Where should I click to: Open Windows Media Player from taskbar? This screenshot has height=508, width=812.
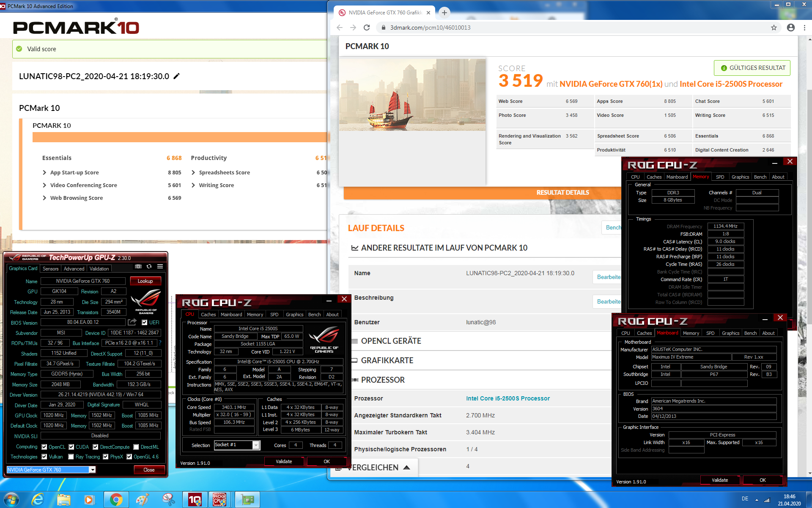pos(89,500)
